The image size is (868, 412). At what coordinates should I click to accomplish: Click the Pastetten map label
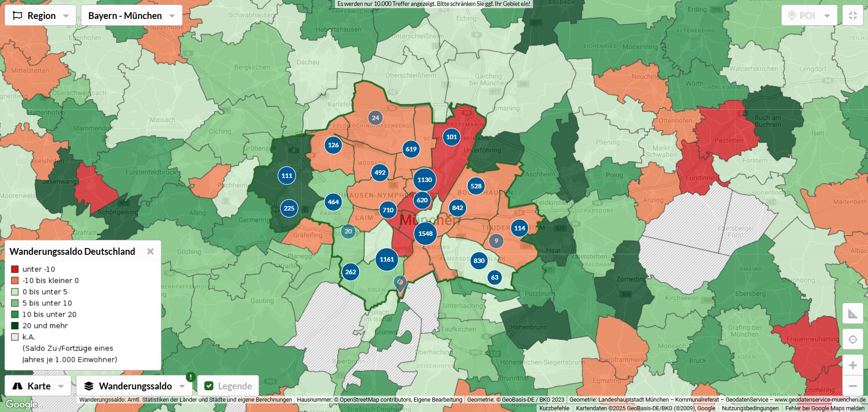(729, 140)
